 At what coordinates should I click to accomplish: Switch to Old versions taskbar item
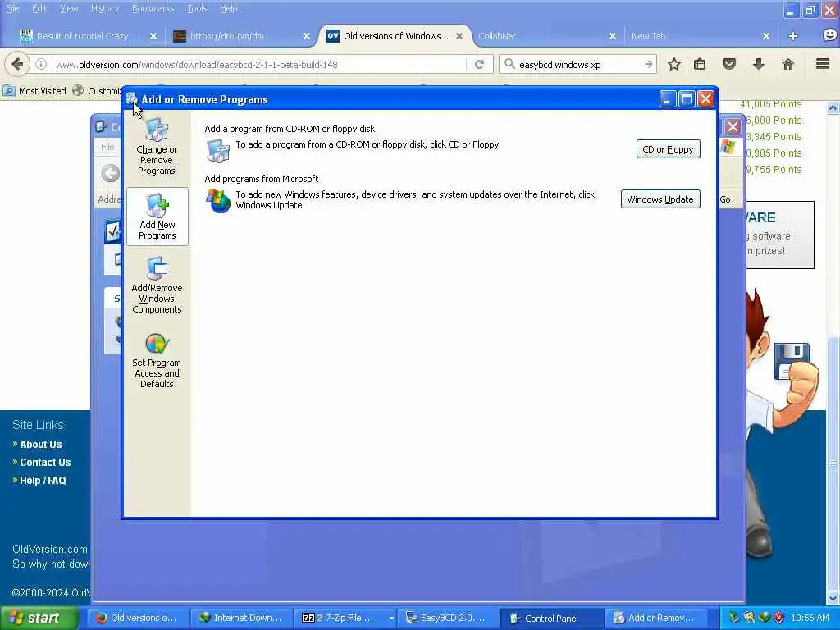coord(138,618)
